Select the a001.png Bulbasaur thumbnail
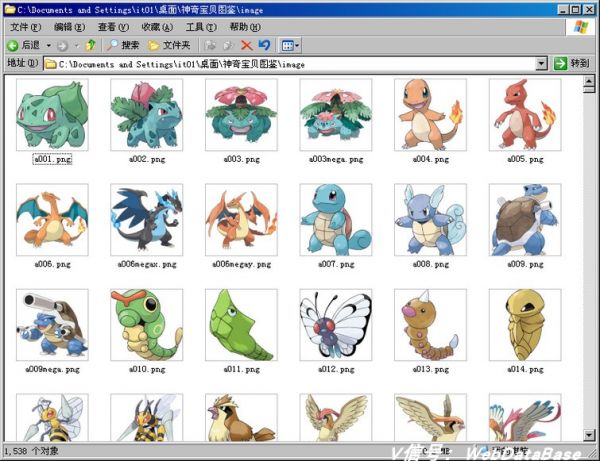The image size is (600, 461). pos(52,115)
